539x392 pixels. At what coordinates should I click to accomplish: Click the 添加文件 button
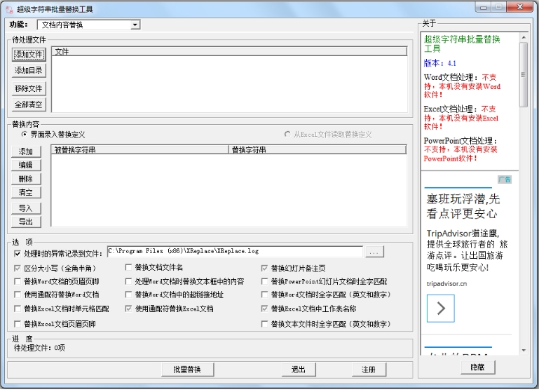29,54
